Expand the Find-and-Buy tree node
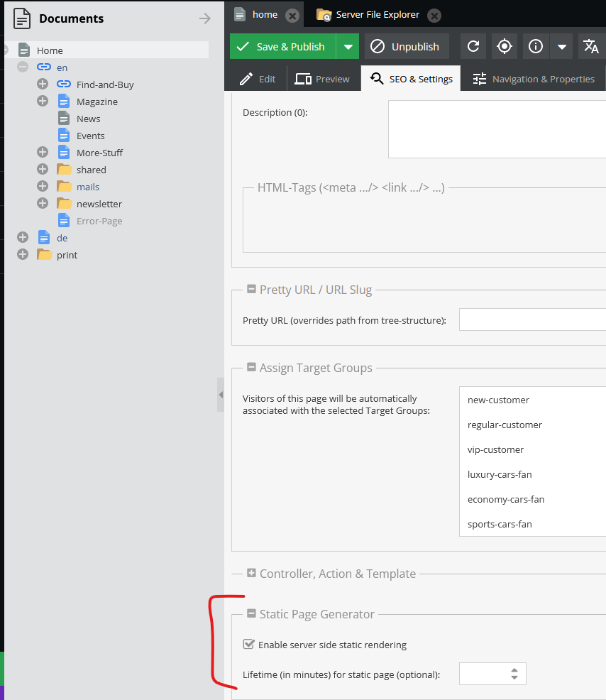This screenshot has width=606, height=700. click(42, 84)
